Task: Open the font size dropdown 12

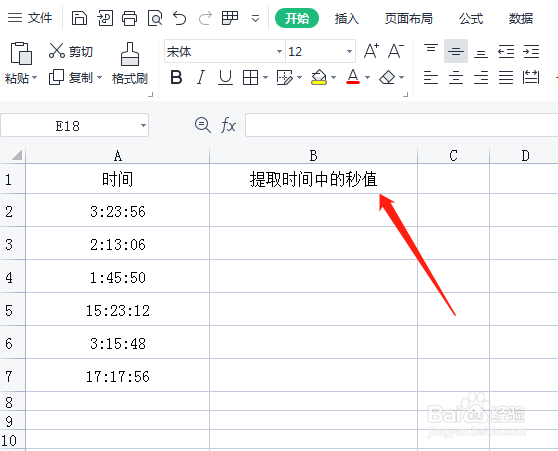Action: 349,52
